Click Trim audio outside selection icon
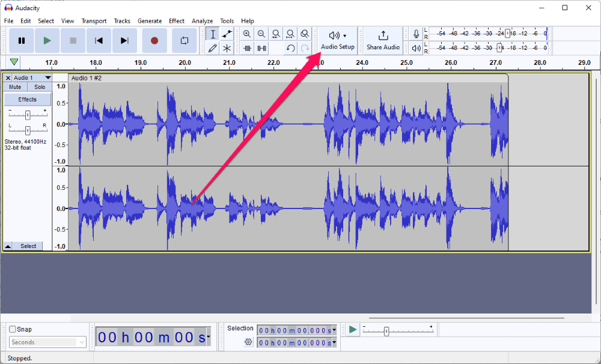 coord(247,48)
